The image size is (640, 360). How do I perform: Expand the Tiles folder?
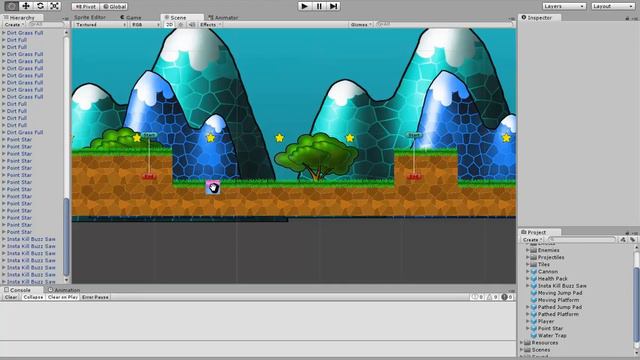pos(527,264)
